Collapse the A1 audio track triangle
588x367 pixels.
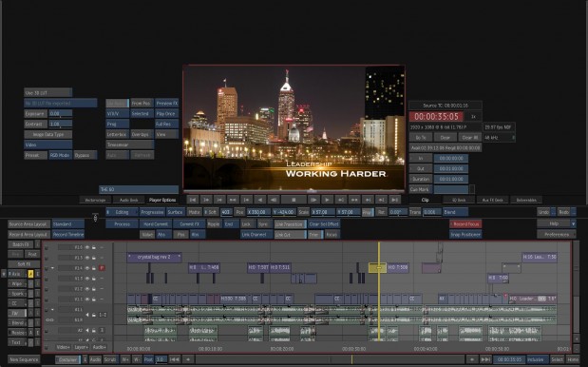(52, 310)
